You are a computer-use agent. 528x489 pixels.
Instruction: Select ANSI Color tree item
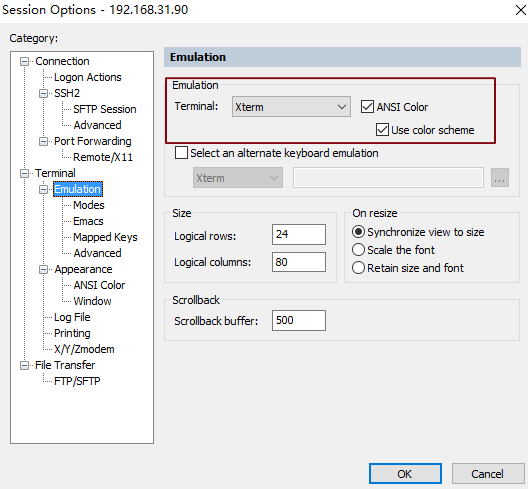(99, 285)
